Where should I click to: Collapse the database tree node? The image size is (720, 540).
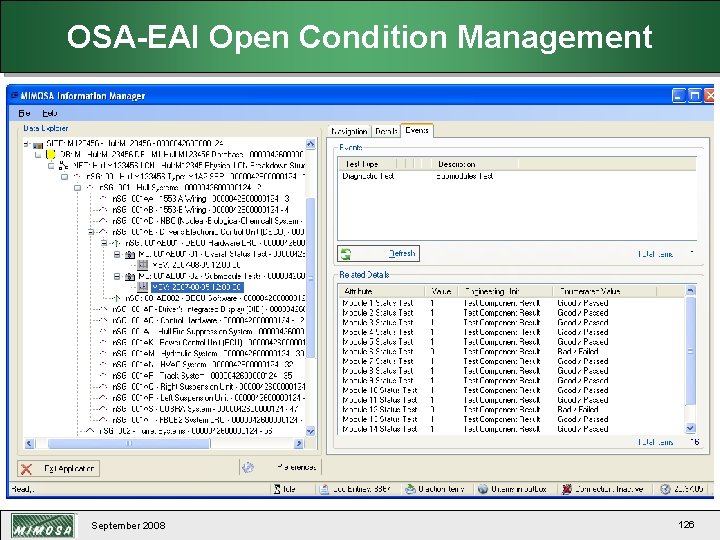pos(38,155)
